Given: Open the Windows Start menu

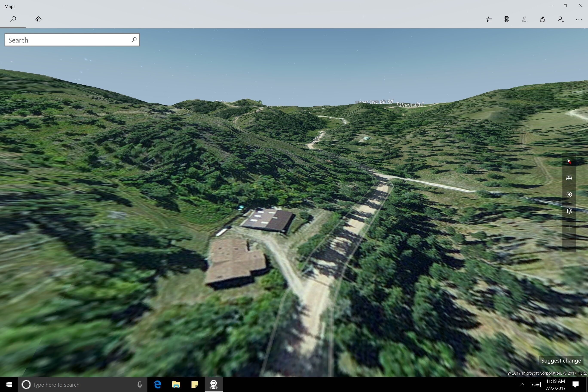Looking at the screenshot, I should [x=9, y=384].
